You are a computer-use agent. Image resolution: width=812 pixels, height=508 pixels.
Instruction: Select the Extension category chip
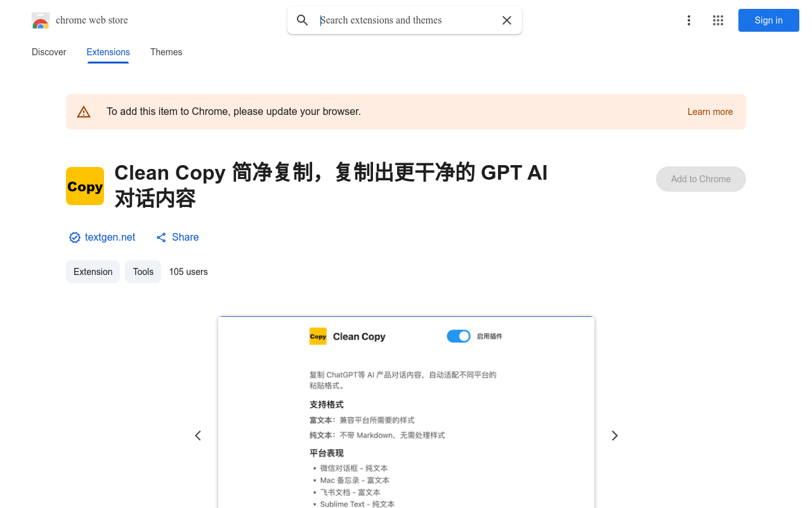(x=93, y=272)
